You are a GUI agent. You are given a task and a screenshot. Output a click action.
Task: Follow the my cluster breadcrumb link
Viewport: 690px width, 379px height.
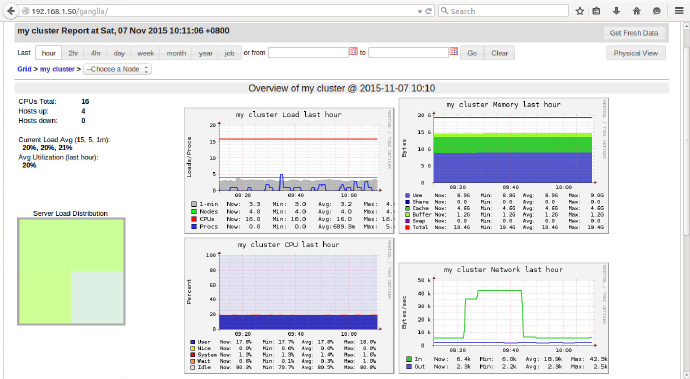click(x=57, y=69)
